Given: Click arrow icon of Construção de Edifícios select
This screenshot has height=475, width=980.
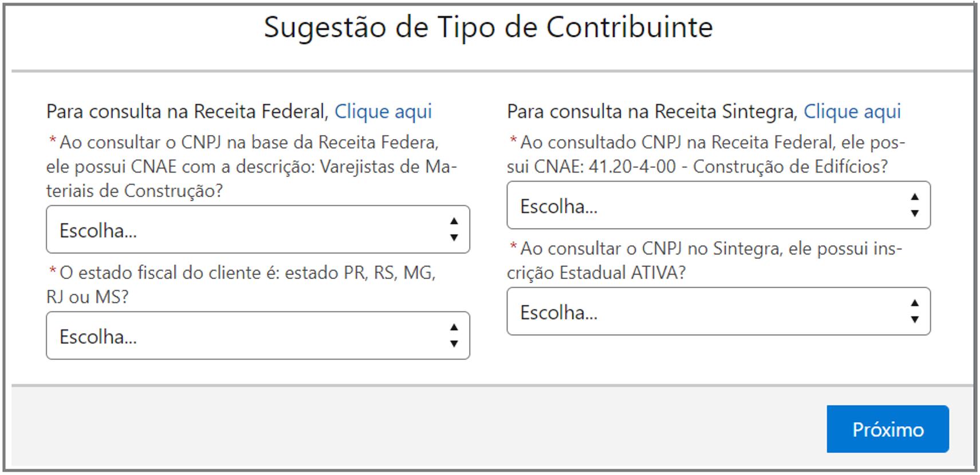Looking at the screenshot, I should click(915, 206).
